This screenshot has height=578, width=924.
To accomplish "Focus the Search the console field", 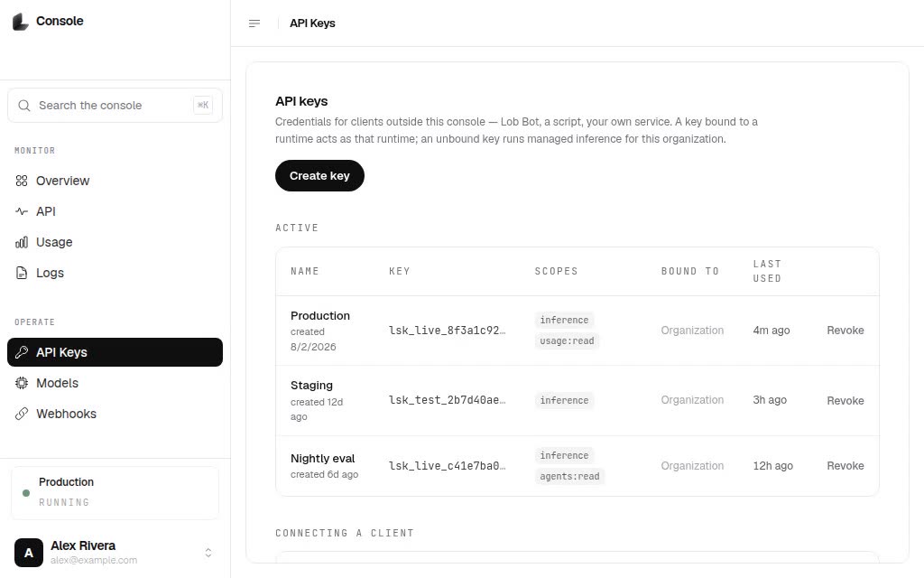I will click(115, 106).
